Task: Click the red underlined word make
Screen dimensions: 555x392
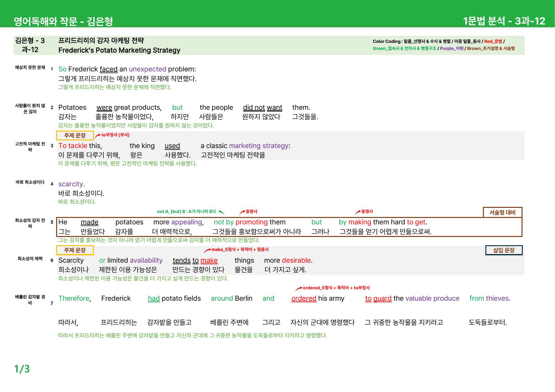Action: [209, 261]
